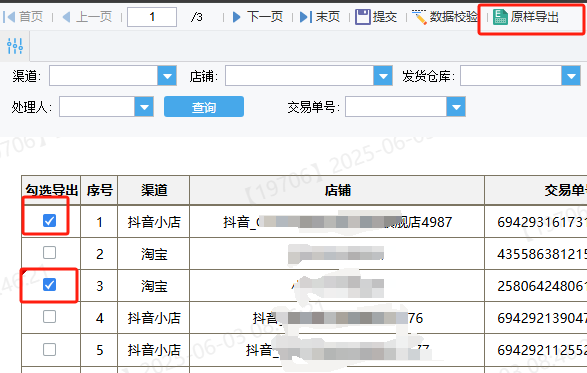Click the 序号 column header
Viewport: 587px width, 373px height.
[x=99, y=190]
